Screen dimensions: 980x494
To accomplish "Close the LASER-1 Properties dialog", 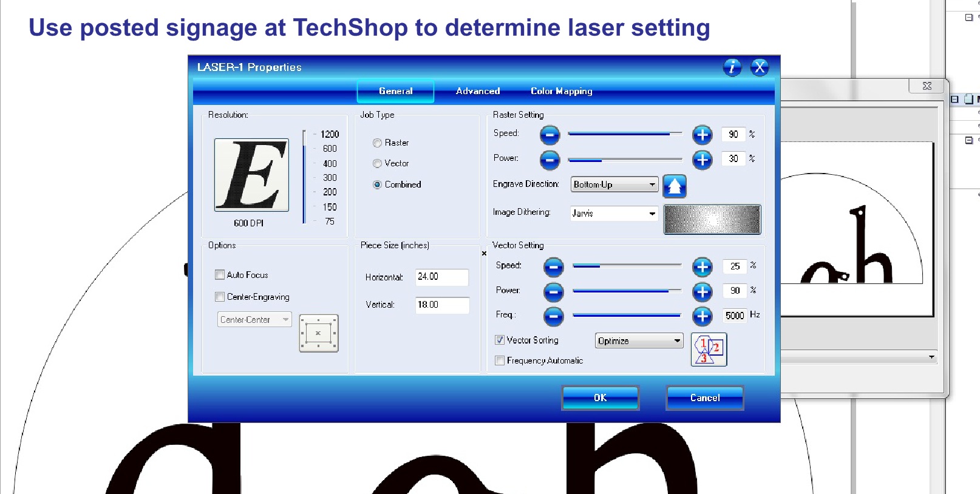I will coord(760,67).
